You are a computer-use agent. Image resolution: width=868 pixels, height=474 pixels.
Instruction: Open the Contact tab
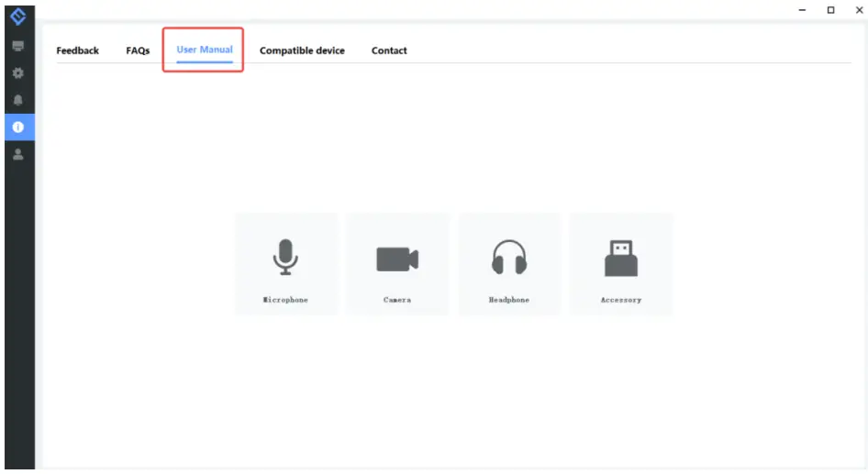[x=389, y=50]
